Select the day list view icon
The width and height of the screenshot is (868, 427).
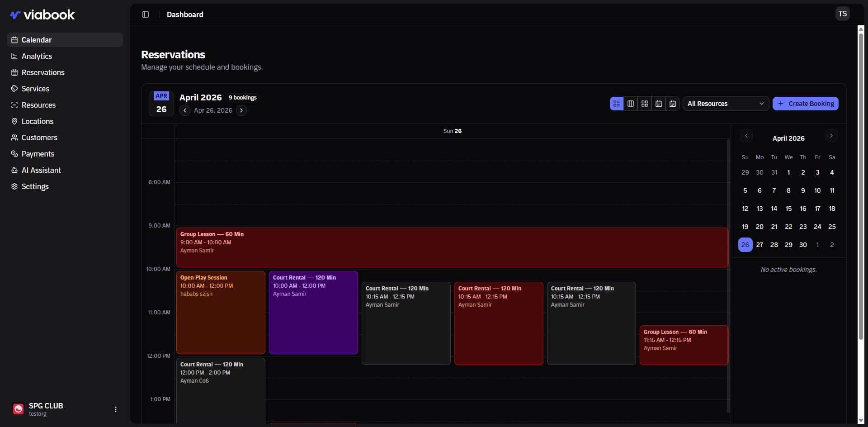click(617, 104)
